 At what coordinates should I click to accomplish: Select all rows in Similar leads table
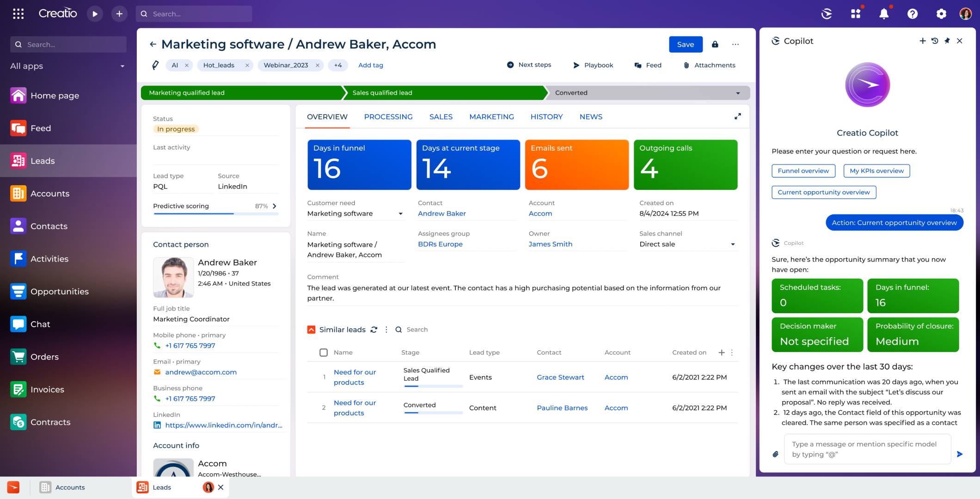pyautogui.click(x=323, y=352)
